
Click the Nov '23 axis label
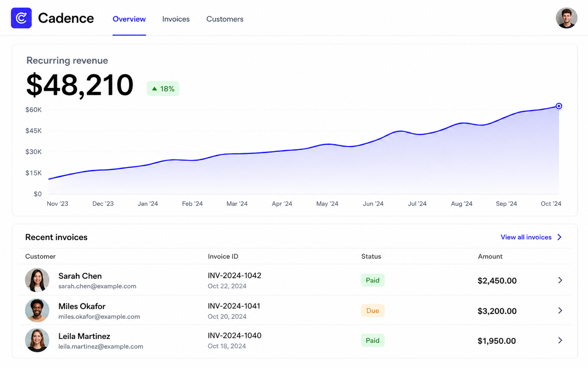[x=57, y=204]
